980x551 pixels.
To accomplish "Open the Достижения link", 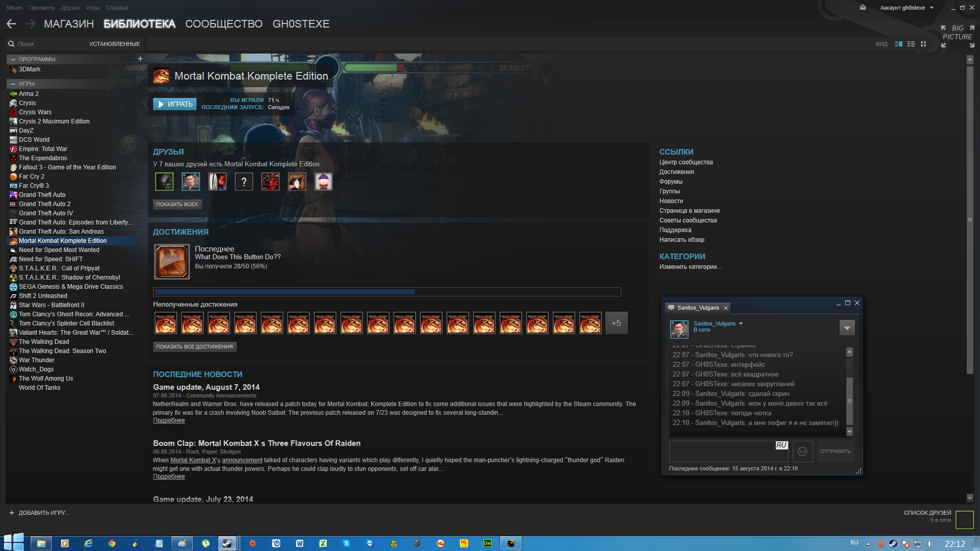I will (676, 172).
